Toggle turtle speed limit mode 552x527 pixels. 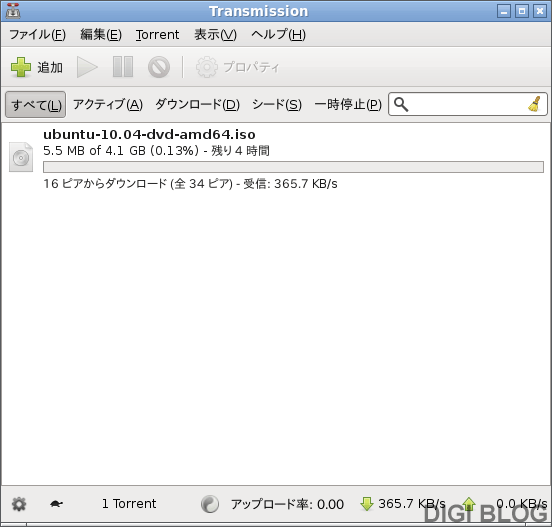[x=56, y=504]
